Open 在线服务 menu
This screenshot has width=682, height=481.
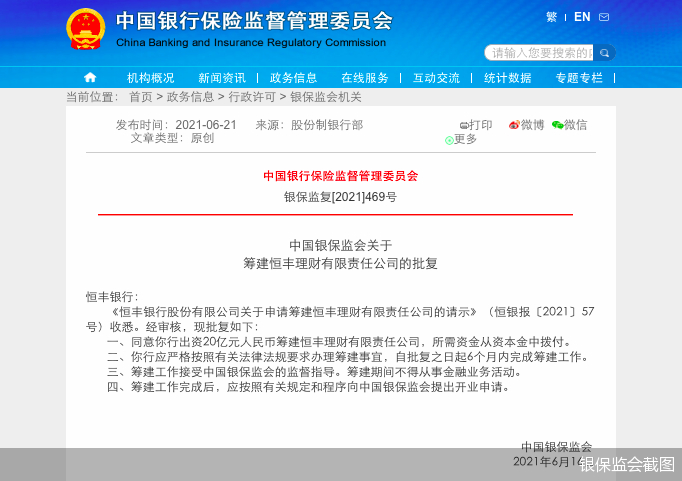(365, 78)
